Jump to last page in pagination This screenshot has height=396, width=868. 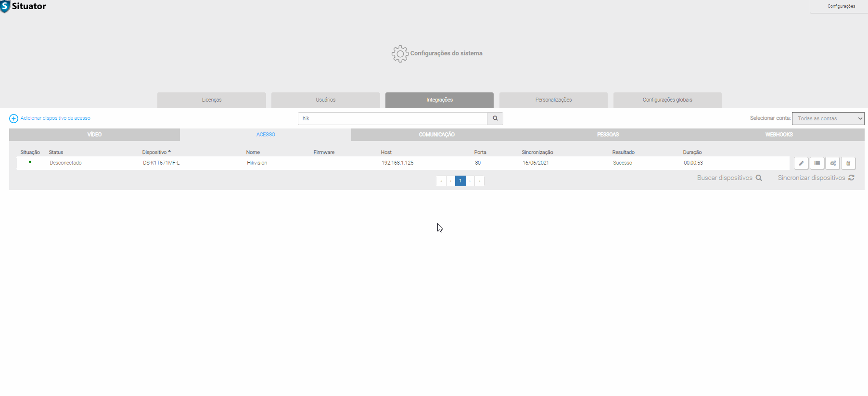[x=479, y=181]
